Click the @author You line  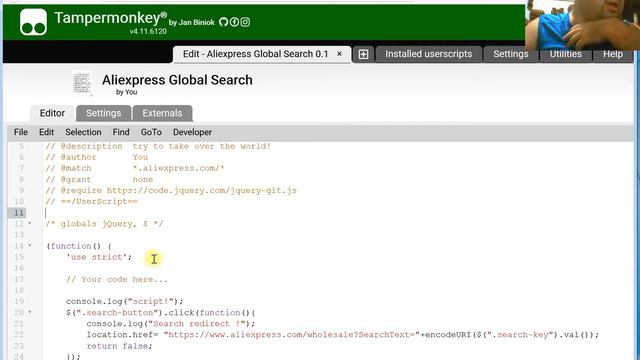coord(97,157)
